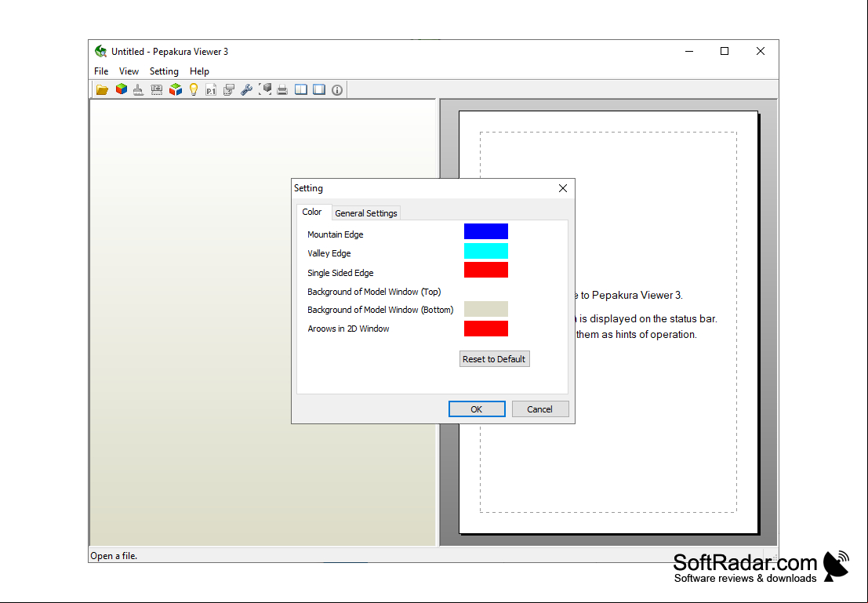The image size is (868, 603).
Task: Open the Setting menu
Action: [164, 71]
